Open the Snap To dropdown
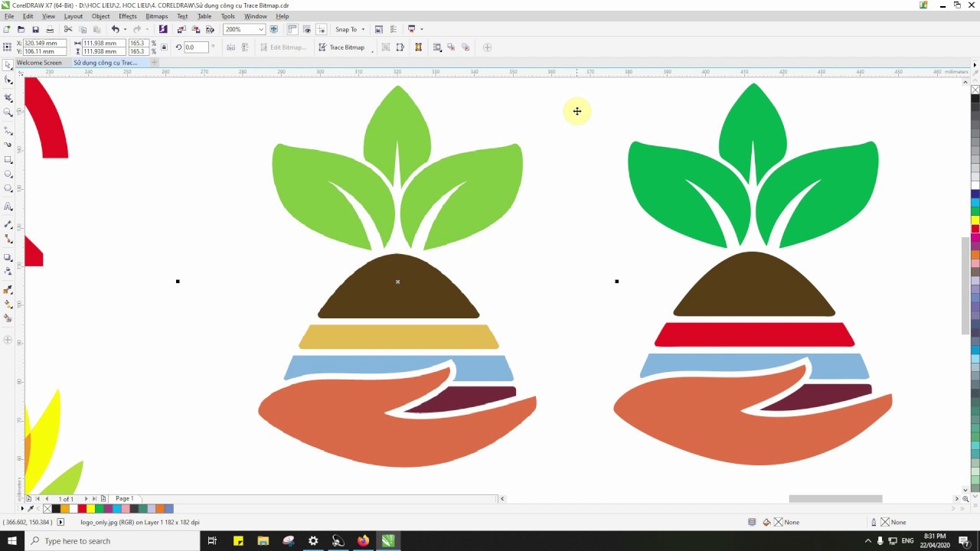 350,29
